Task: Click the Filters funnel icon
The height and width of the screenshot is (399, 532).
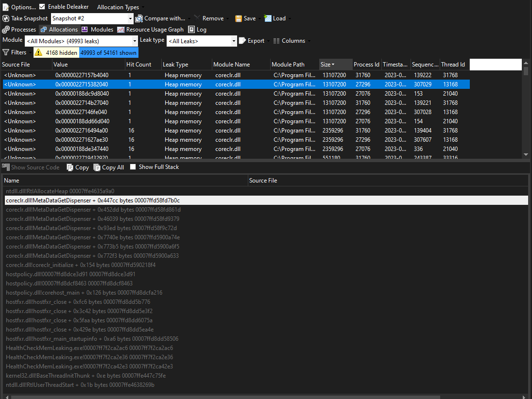Action: pyautogui.click(x=6, y=52)
